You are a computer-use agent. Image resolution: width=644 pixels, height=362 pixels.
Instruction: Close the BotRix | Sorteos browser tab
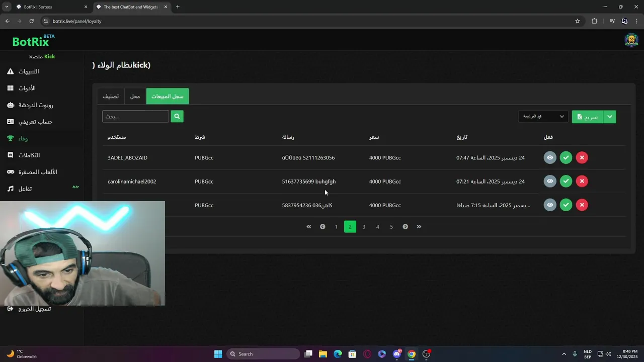coord(86,7)
